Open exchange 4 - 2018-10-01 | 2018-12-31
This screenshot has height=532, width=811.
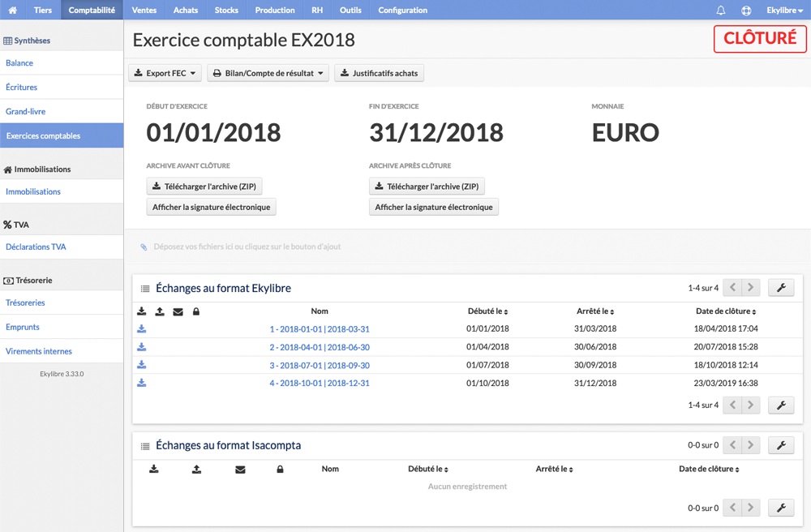[x=320, y=383]
